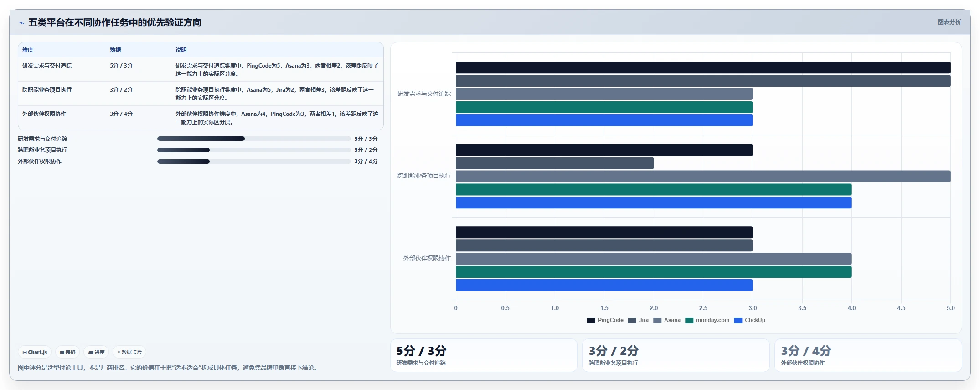Toggle the PingCode legend item
980x390 pixels.
(605, 320)
